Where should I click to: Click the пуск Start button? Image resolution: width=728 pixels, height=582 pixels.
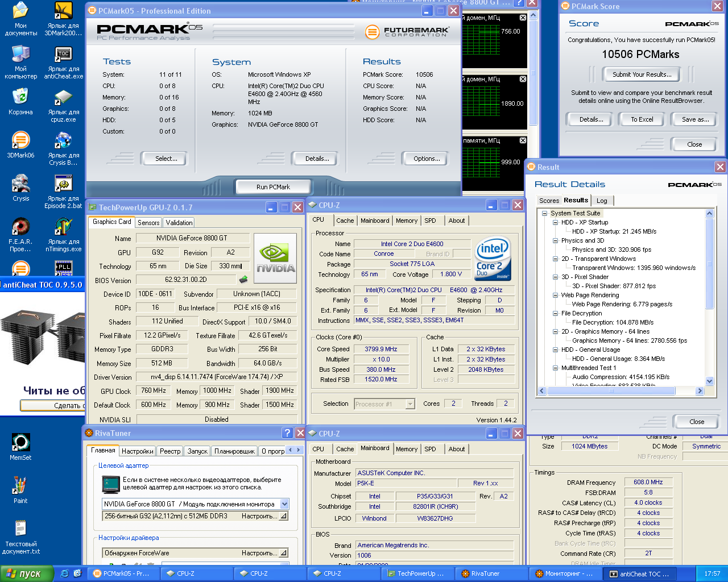click(x=27, y=573)
